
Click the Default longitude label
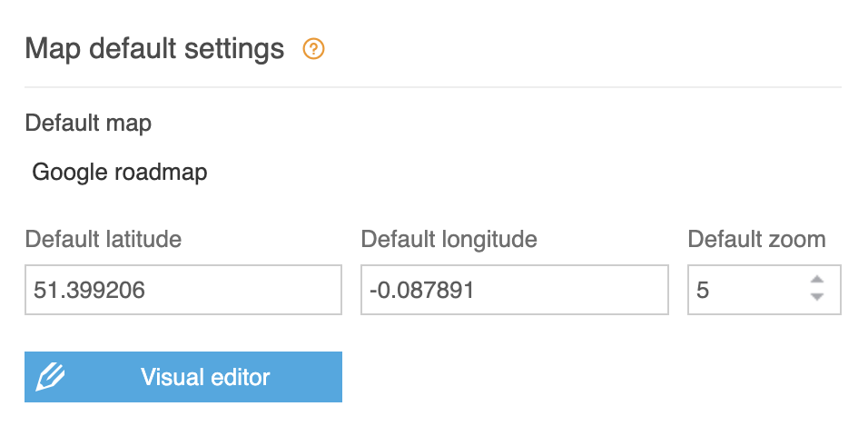449,239
